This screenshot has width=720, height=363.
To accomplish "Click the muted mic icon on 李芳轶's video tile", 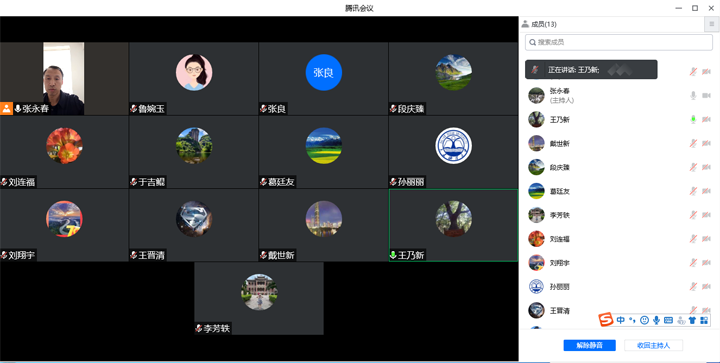I will click(x=199, y=329).
